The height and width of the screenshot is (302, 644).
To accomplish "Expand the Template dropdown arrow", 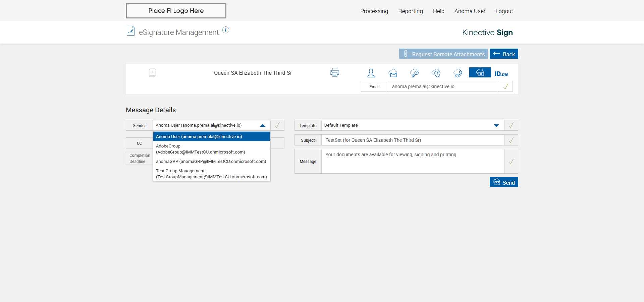I will [x=496, y=125].
